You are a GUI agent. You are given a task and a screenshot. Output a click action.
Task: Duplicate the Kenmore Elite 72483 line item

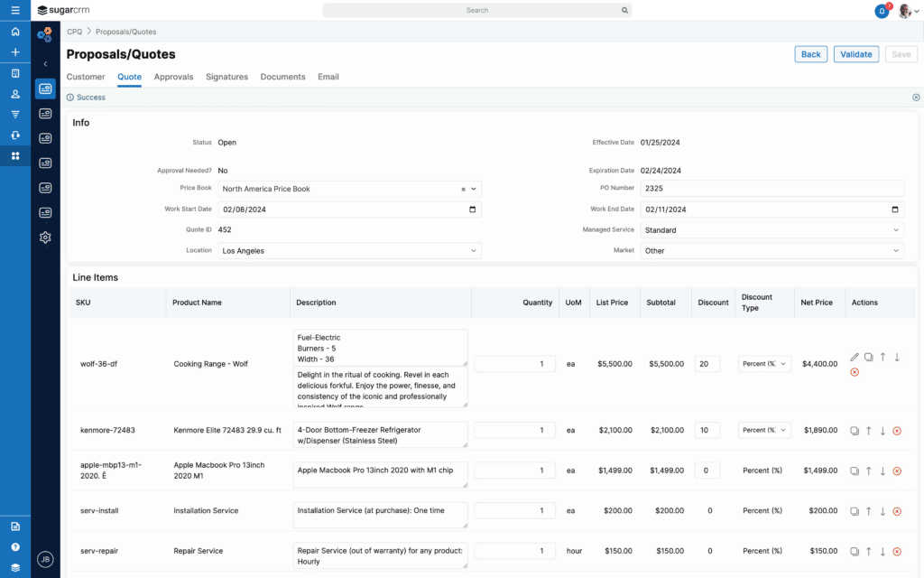pos(855,431)
